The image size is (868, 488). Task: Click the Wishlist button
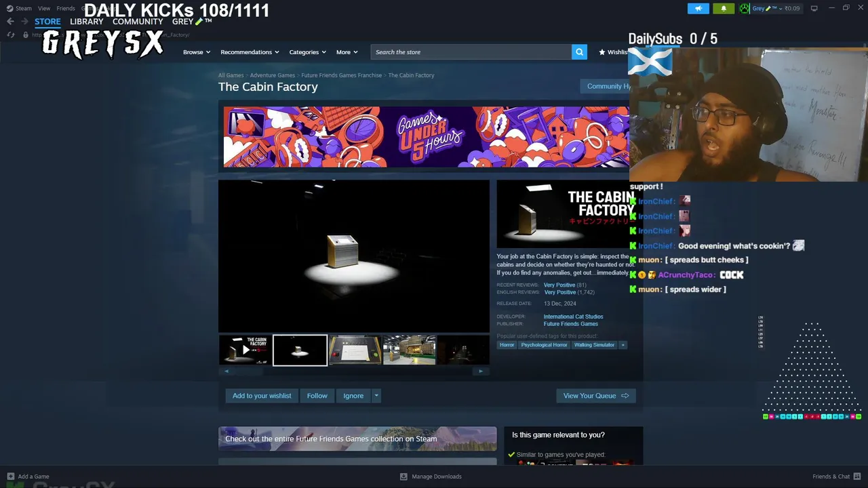613,52
